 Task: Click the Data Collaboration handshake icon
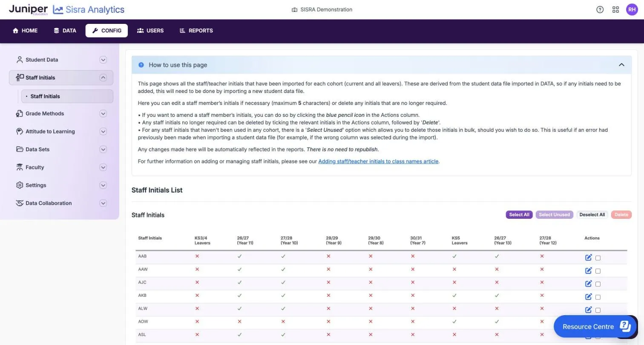pyautogui.click(x=20, y=203)
